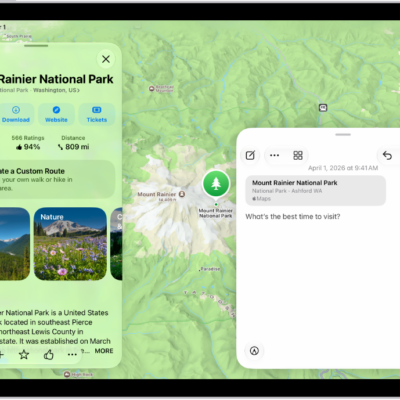Tap the undo arrow icon

click(x=387, y=155)
